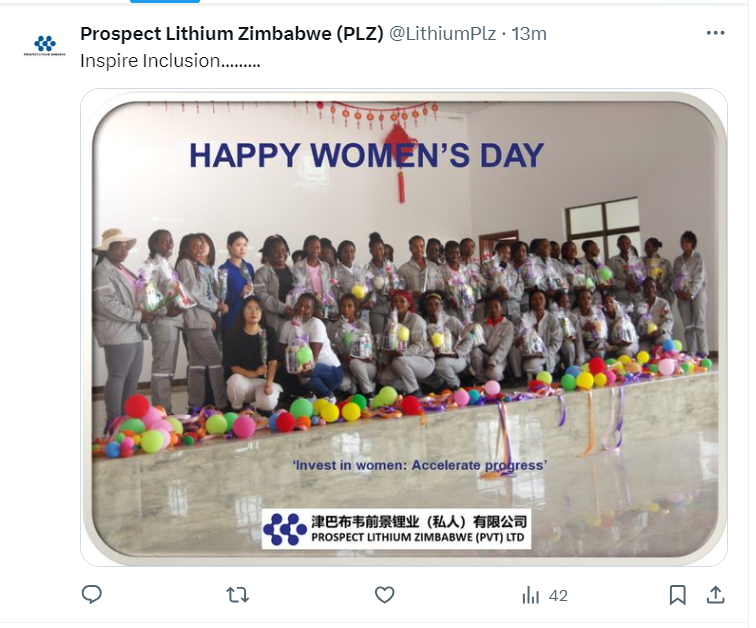Open the @LithiumPlz handle link
Screen dimensions: 756x628
[x=442, y=34]
